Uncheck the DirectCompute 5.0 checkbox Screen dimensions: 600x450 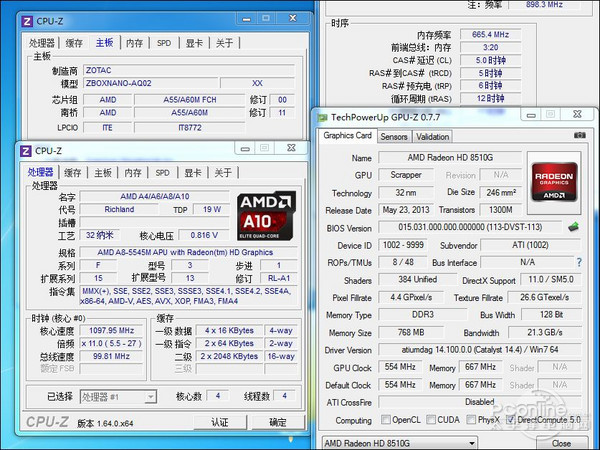pos(510,420)
